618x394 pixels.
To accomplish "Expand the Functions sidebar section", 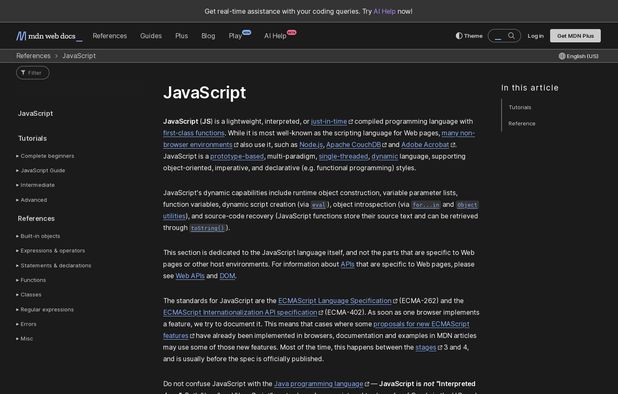I will 31,280.
